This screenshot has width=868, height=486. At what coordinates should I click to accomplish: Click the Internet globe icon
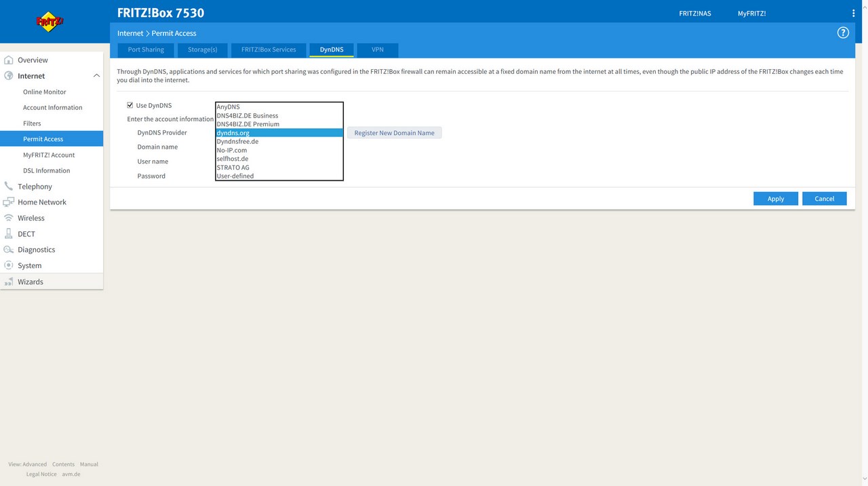point(9,76)
